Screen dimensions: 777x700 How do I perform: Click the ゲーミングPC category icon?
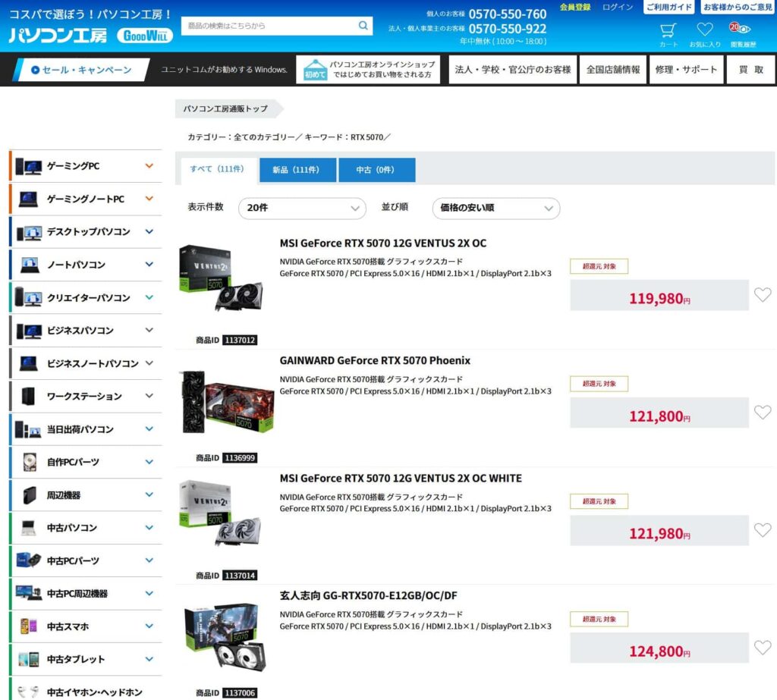(28, 166)
